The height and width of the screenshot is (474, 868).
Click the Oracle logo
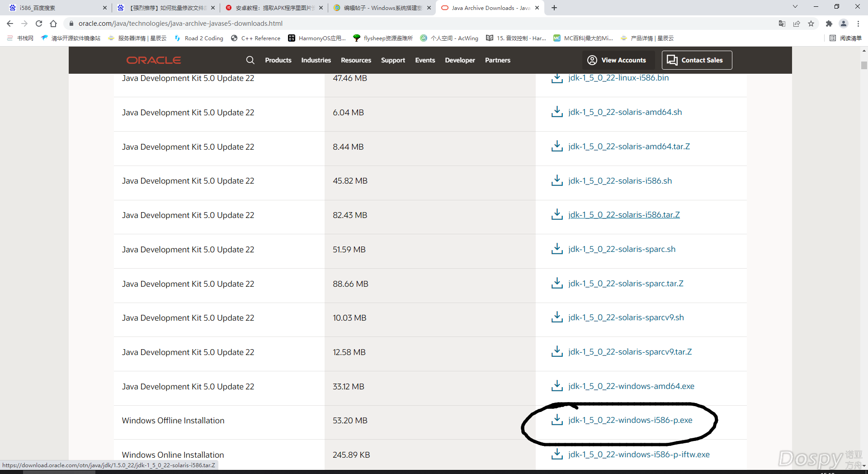tap(154, 60)
